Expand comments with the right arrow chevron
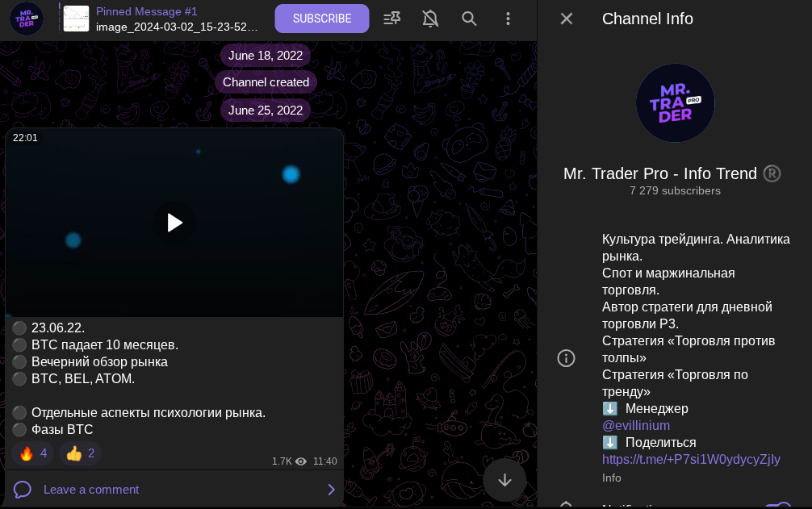The image size is (812, 509). (x=330, y=490)
